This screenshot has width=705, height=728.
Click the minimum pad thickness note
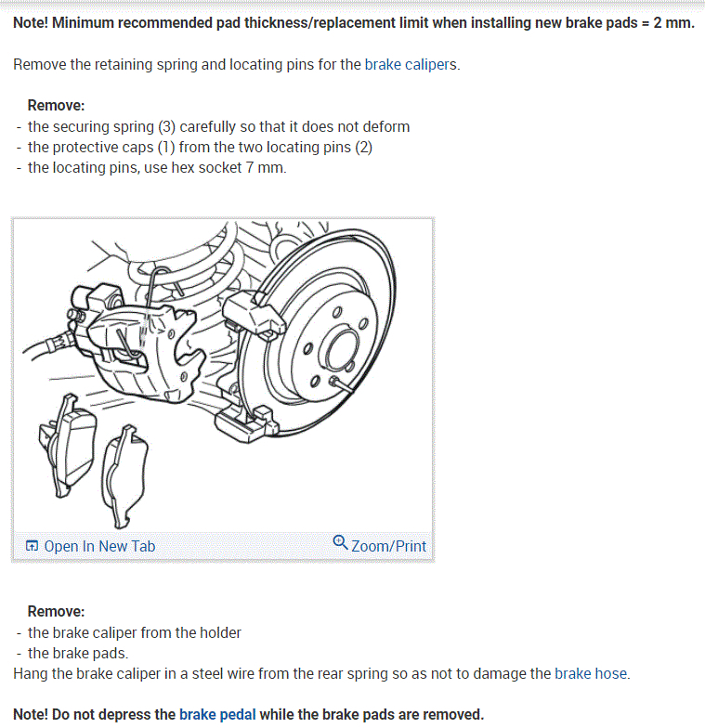354,22
